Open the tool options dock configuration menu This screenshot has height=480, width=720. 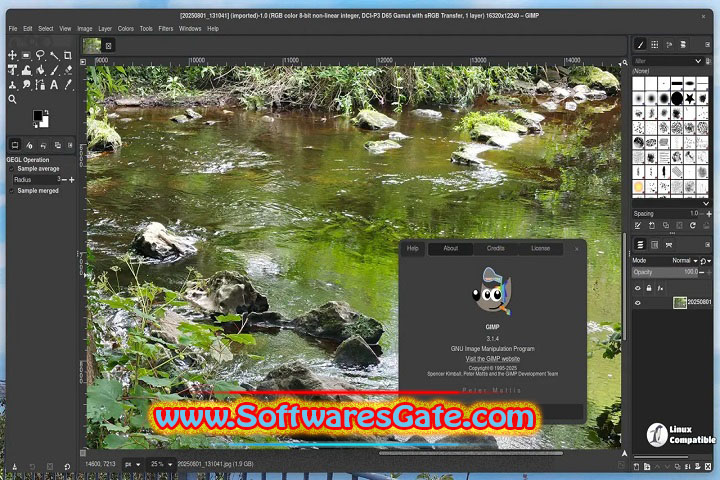tap(70, 145)
